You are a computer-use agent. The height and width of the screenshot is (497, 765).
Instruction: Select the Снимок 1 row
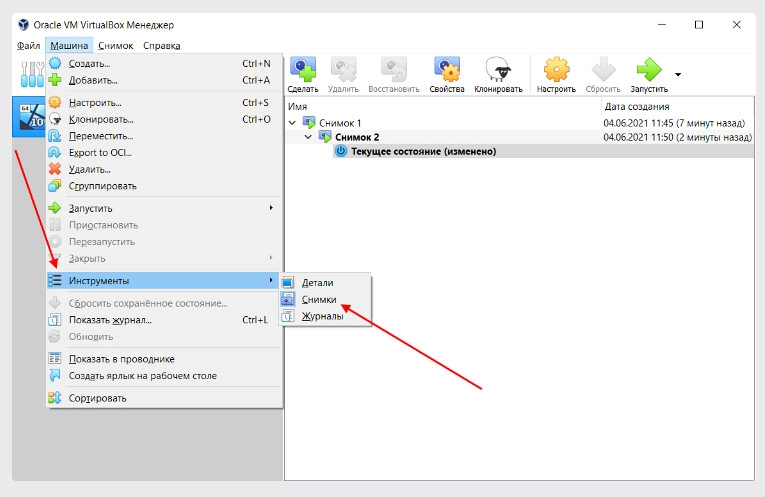coord(519,123)
